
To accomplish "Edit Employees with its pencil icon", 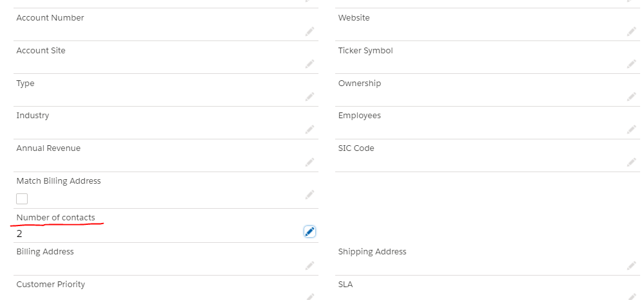I will pyautogui.click(x=631, y=129).
